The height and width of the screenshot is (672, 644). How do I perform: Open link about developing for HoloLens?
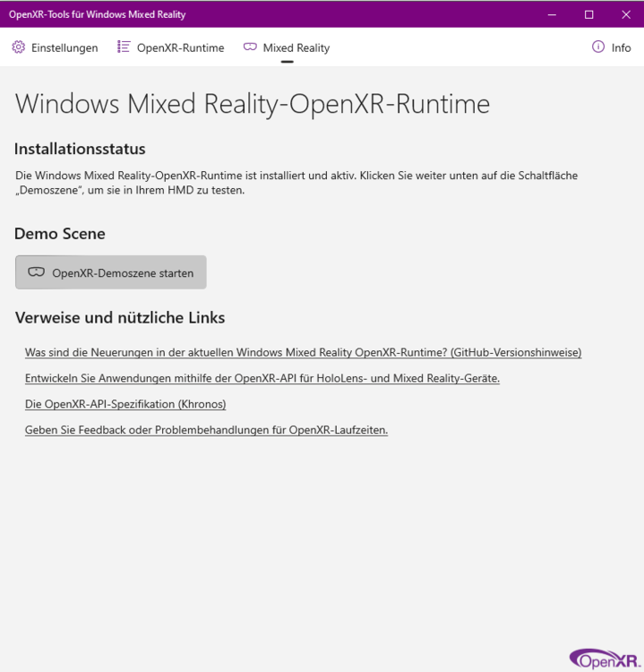coord(262,378)
